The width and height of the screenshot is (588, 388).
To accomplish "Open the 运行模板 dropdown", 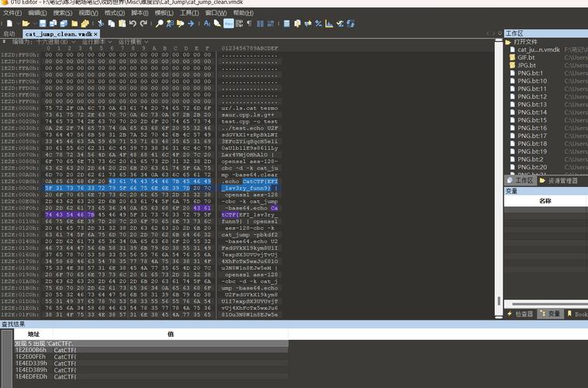I will [x=133, y=42].
